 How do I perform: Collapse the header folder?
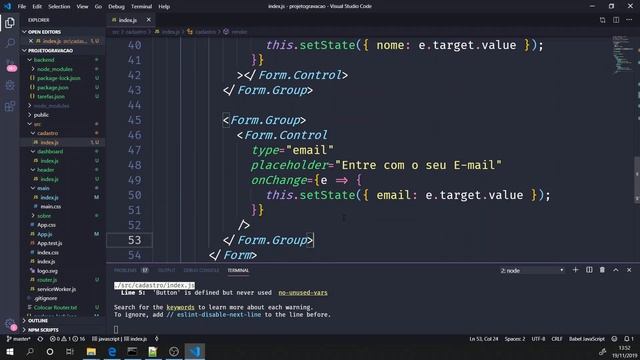pos(63,170)
